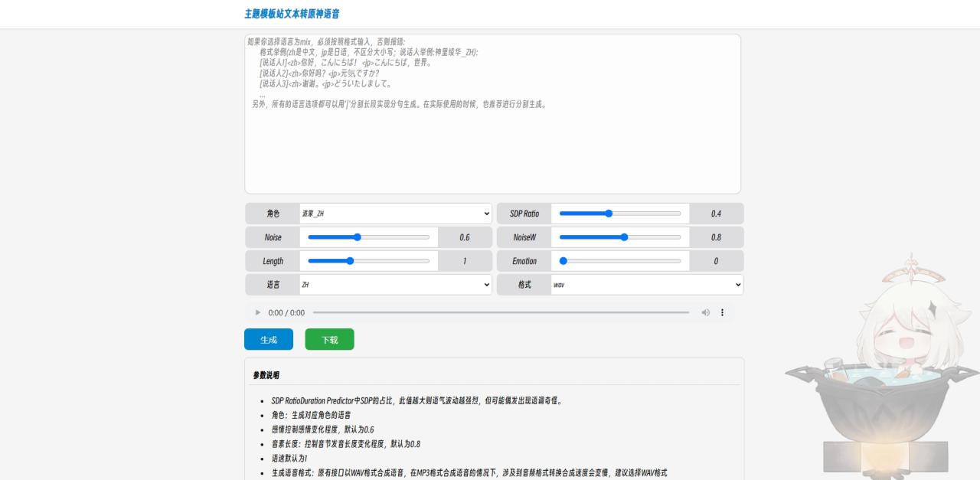Mute the audio player volume icon
The height and width of the screenshot is (480, 980).
(x=705, y=312)
